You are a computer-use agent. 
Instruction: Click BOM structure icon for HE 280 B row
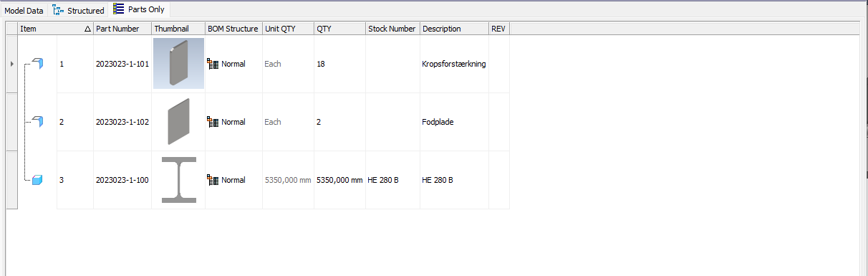tap(213, 180)
